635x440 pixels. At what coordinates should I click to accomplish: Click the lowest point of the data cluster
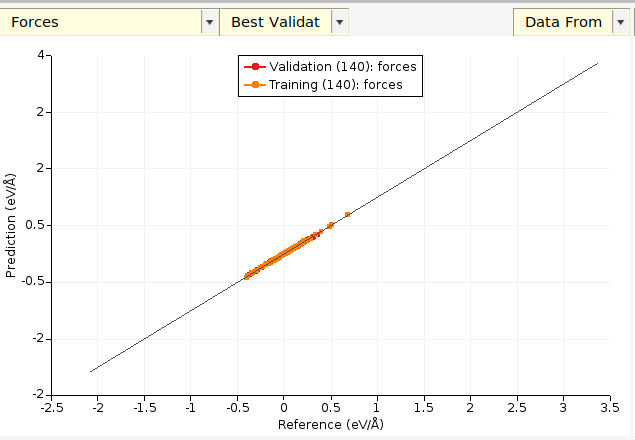(x=247, y=276)
